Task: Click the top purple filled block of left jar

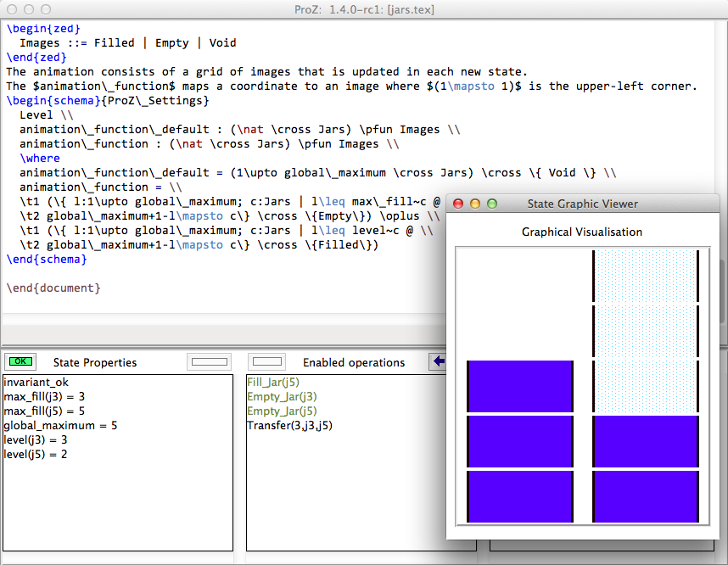Action: pyautogui.click(x=520, y=386)
